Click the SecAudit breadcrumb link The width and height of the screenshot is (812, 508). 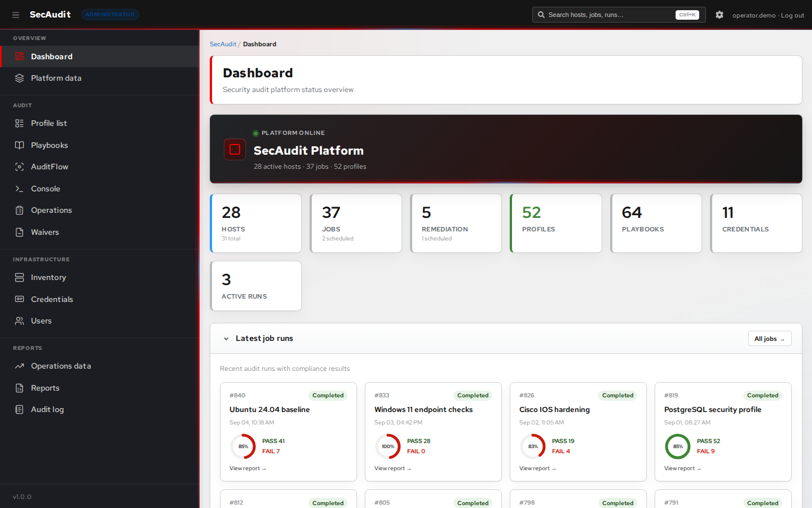(x=223, y=44)
